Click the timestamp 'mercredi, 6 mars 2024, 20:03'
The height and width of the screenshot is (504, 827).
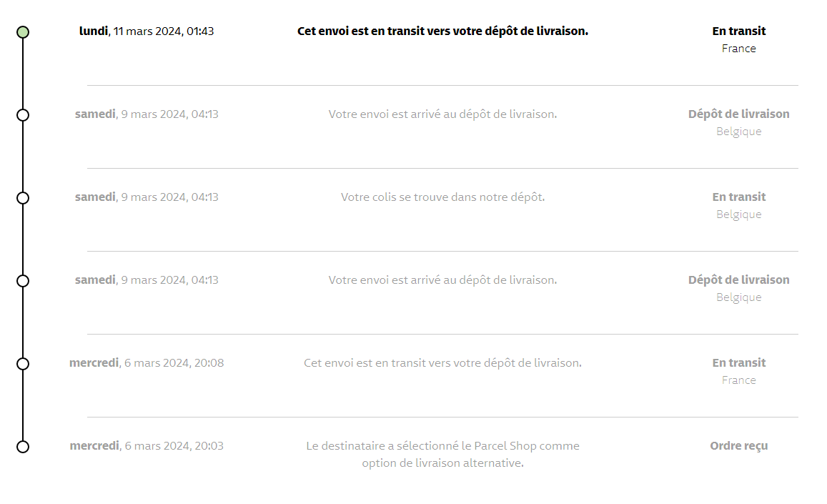(x=147, y=446)
